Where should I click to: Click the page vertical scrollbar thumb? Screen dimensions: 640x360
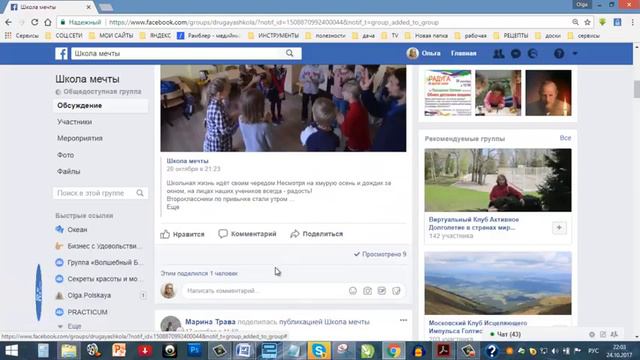coord(636,89)
